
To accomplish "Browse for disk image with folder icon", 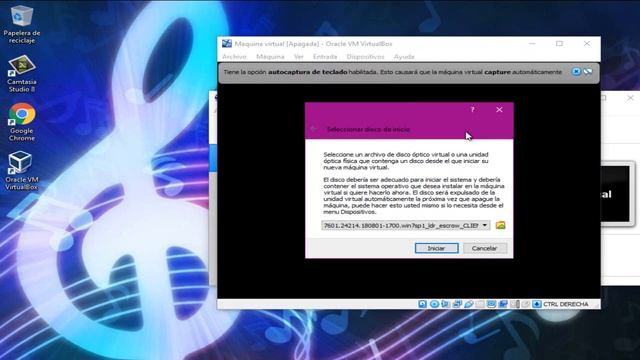I will [500, 225].
